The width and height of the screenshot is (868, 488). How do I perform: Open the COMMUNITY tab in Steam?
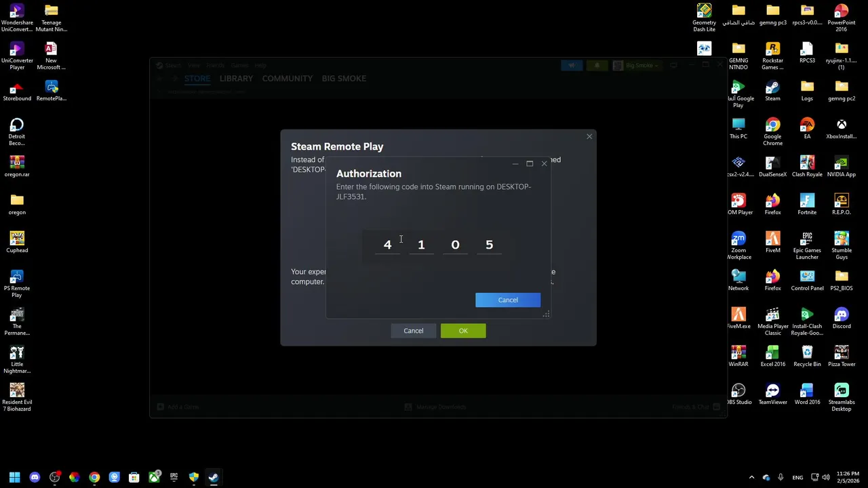tap(288, 79)
